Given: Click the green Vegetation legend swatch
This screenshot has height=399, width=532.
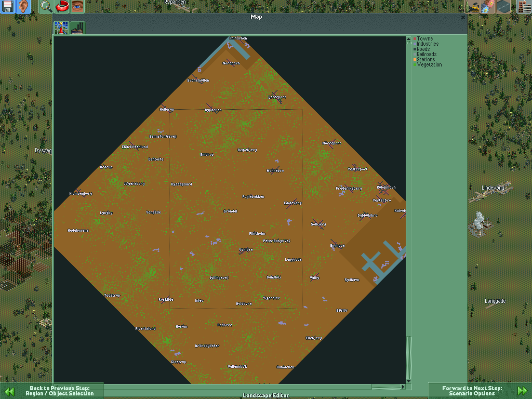Looking at the screenshot, I should pos(415,64).
